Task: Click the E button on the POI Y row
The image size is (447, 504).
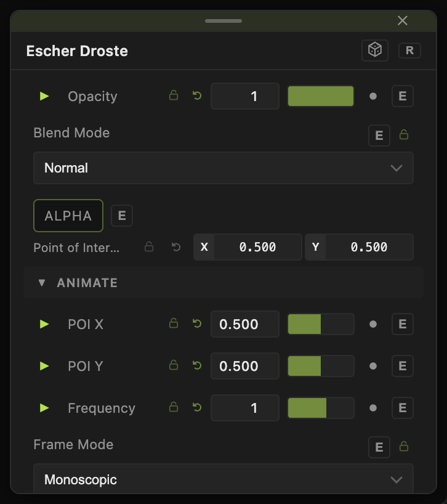Action: [x=403, y=366]
